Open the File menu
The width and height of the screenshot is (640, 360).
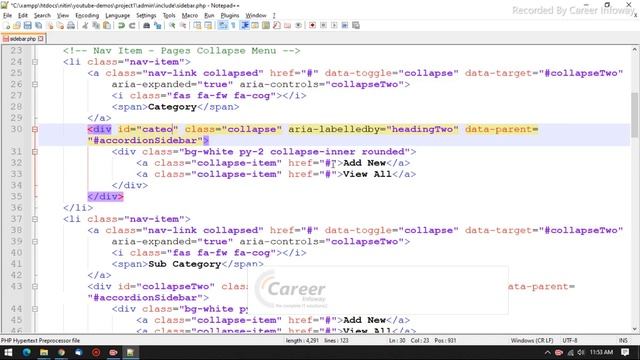pos(7,15)
